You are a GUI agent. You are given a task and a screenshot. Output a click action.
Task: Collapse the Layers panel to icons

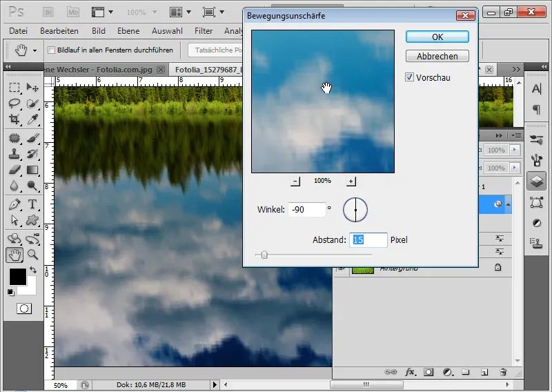tap(499, 135)
